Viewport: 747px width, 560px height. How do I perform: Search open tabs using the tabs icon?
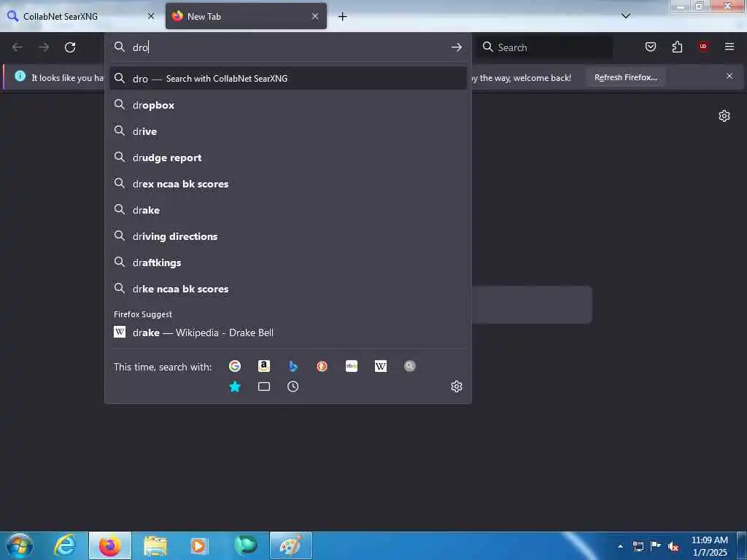point(264,386)
